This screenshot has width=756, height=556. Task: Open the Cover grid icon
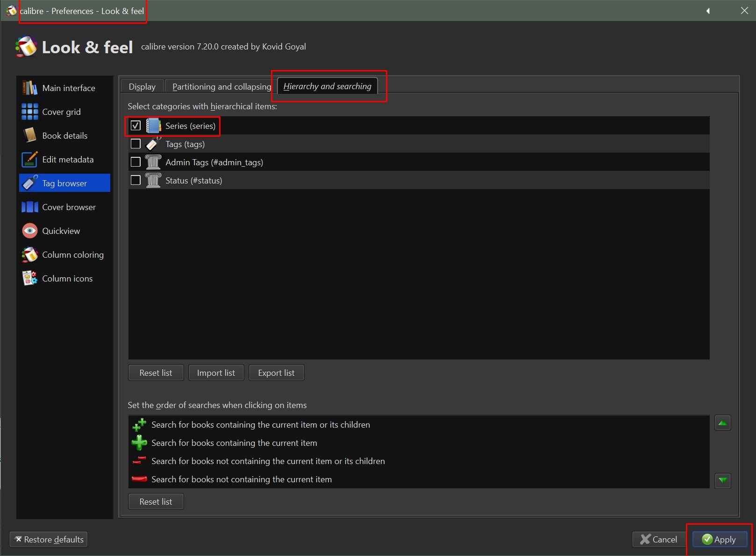tap(30, 112)
